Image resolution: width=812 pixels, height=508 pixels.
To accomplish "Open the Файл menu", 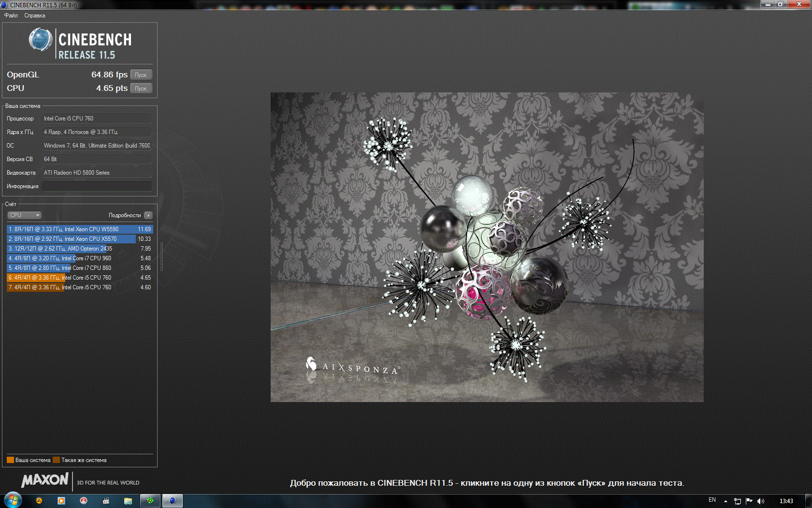I will coord(11,15).
